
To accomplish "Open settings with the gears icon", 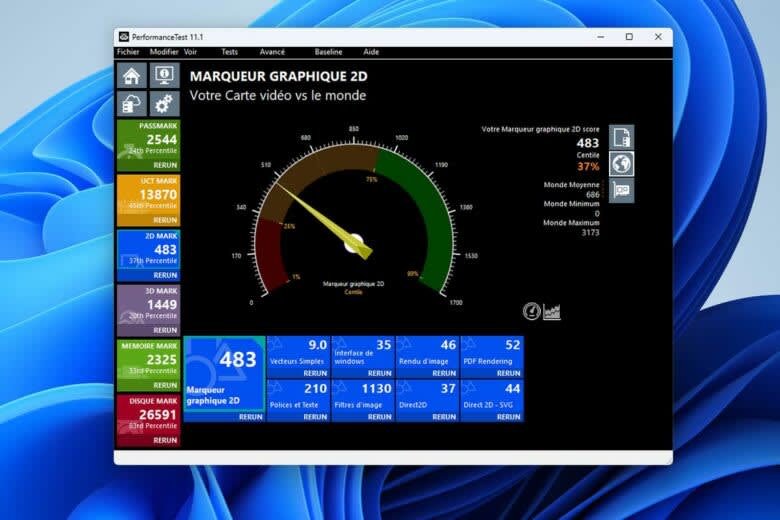I will [x=164, y=103].
